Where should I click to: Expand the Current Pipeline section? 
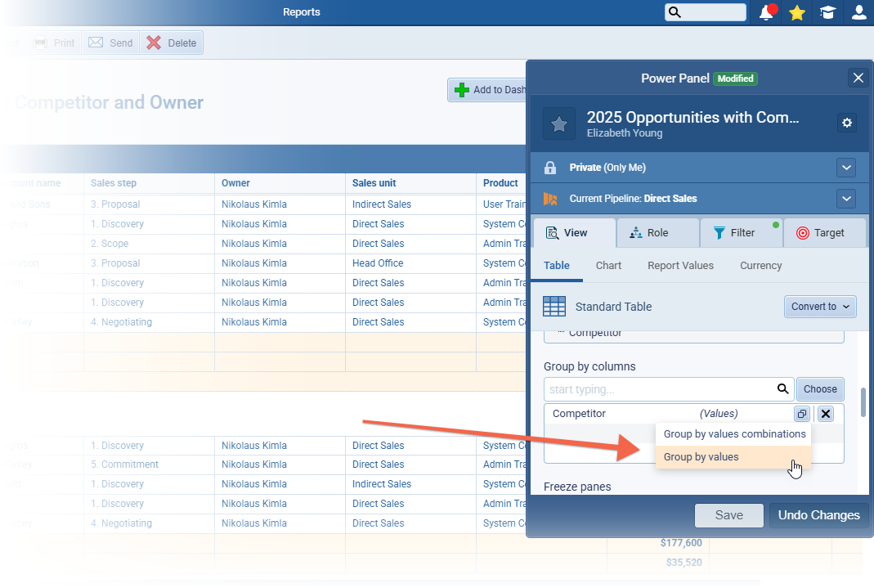846,199
